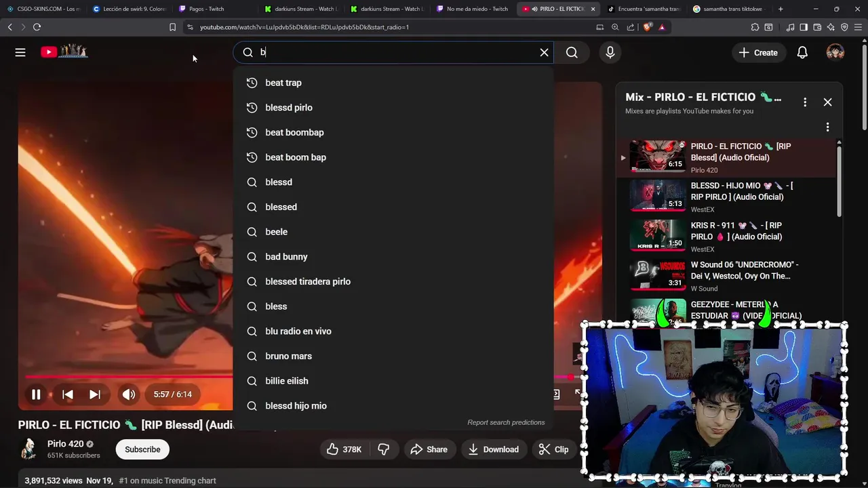The image size is (868, 488).
Task: Open the browser zoom magnifier icon
Action: tap(615, 27)
